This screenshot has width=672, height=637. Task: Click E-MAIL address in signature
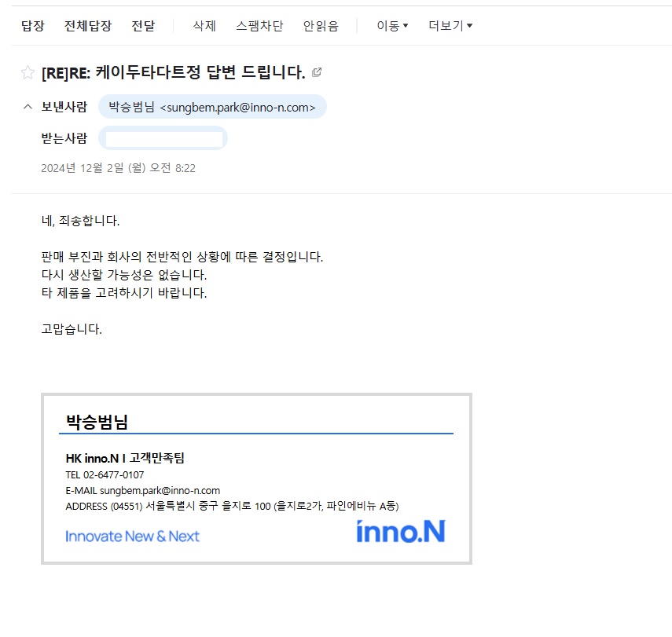point(143,490)
